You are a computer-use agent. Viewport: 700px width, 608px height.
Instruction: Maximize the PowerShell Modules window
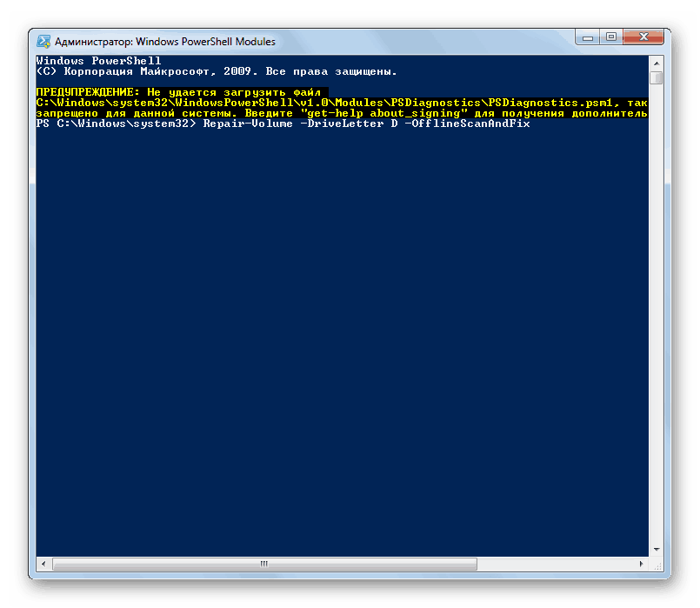tap(610, 37)
